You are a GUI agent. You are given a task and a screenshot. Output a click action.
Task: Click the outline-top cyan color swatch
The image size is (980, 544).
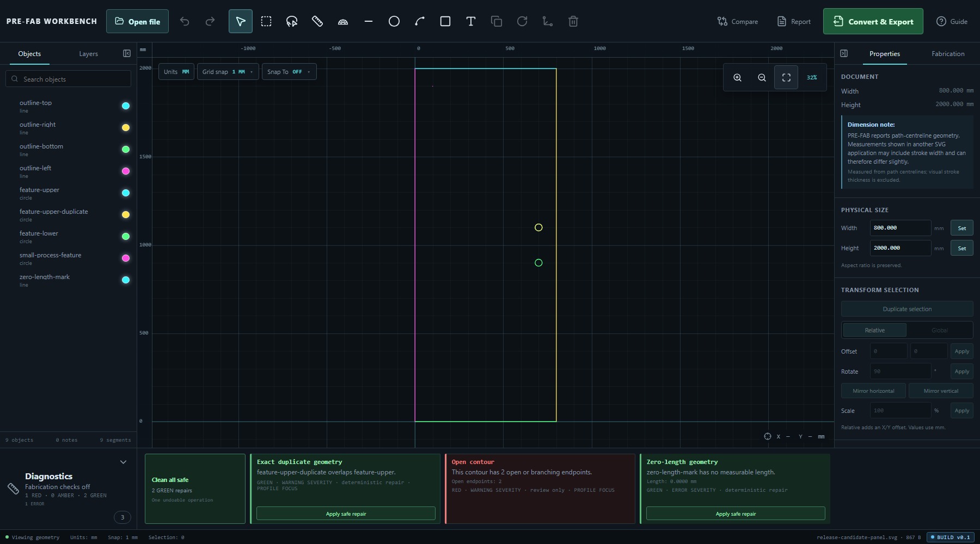pos(126,106)
